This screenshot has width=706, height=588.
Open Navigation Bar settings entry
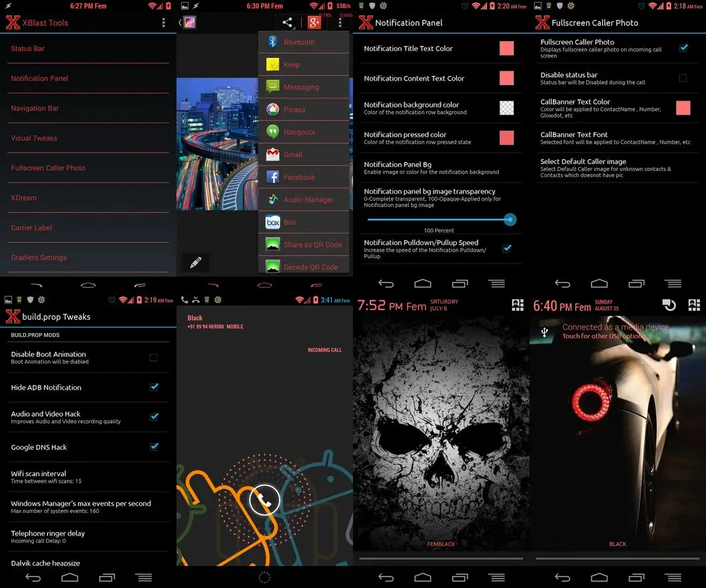click(88, 108)
